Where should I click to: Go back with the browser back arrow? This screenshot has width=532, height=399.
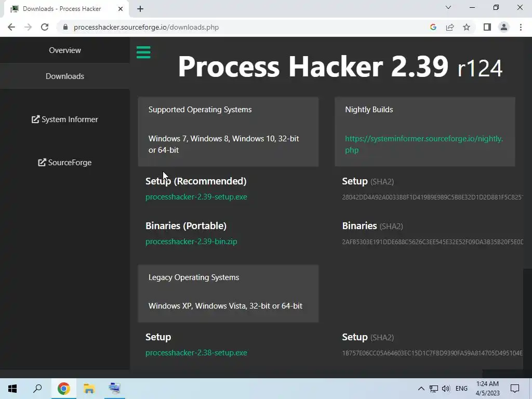click(11, 27)
